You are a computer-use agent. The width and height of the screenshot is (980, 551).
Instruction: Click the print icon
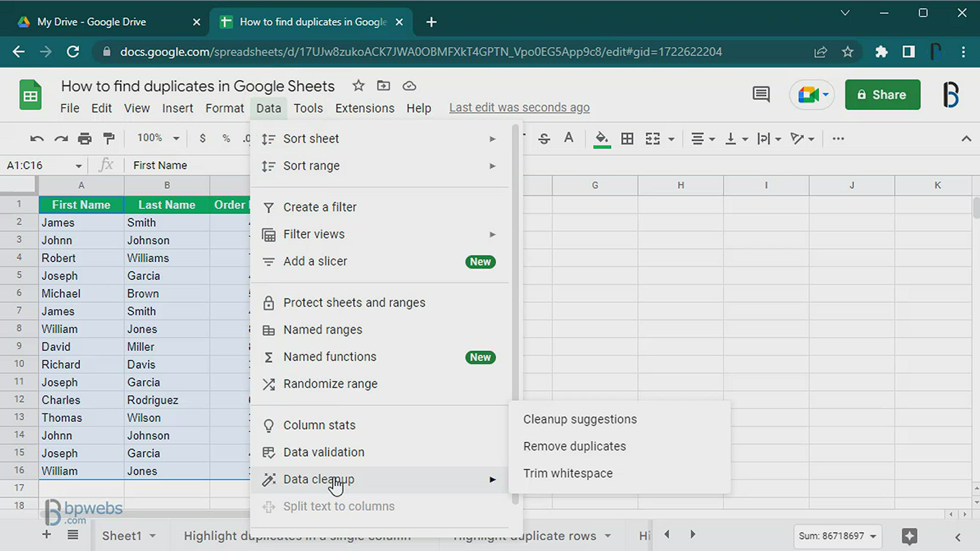[x=85, y=138]
